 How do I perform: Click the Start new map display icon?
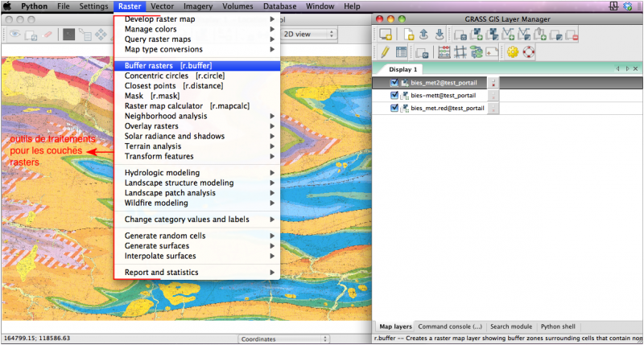click(x=385, y=35)
